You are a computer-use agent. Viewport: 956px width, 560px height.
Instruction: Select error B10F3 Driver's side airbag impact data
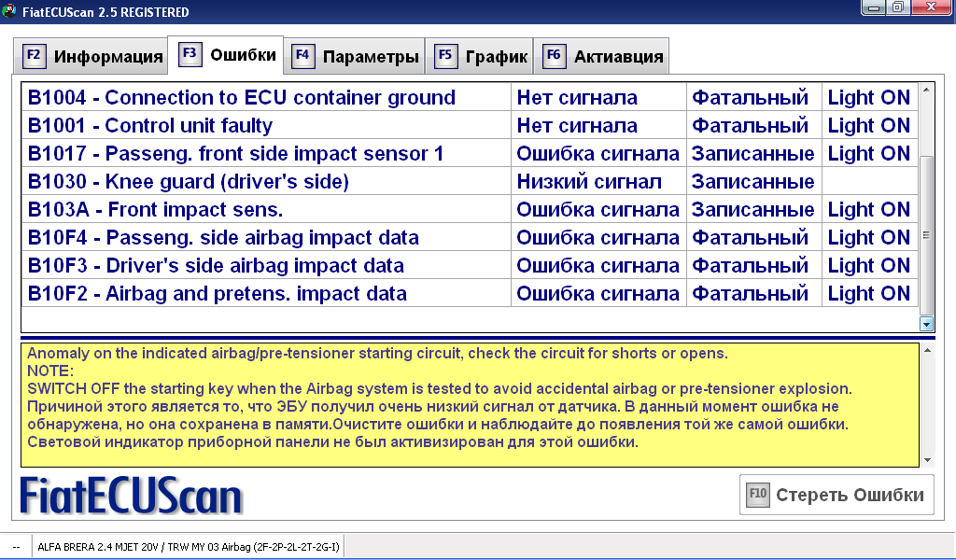pyautogui.click(x=266, y=266)
